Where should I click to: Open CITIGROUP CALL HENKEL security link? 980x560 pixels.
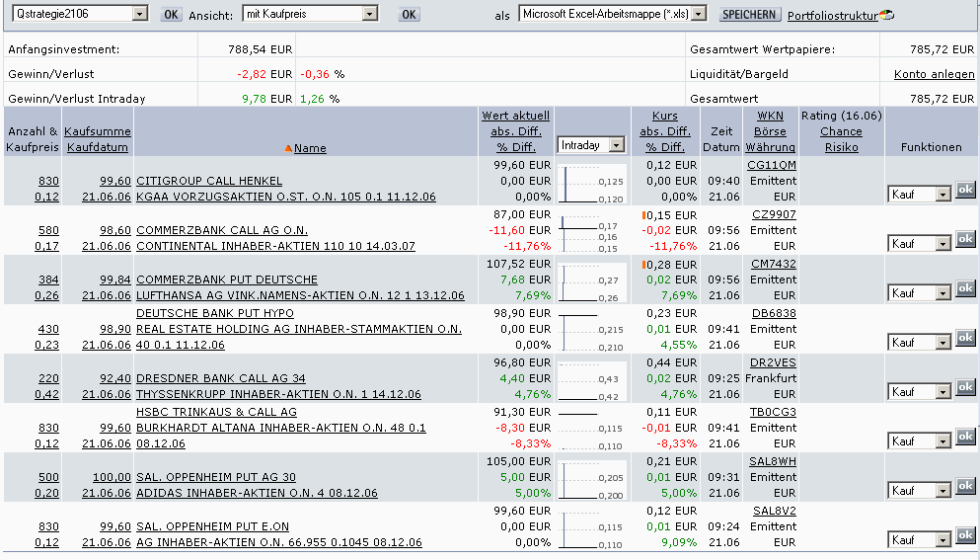point(209,181)
